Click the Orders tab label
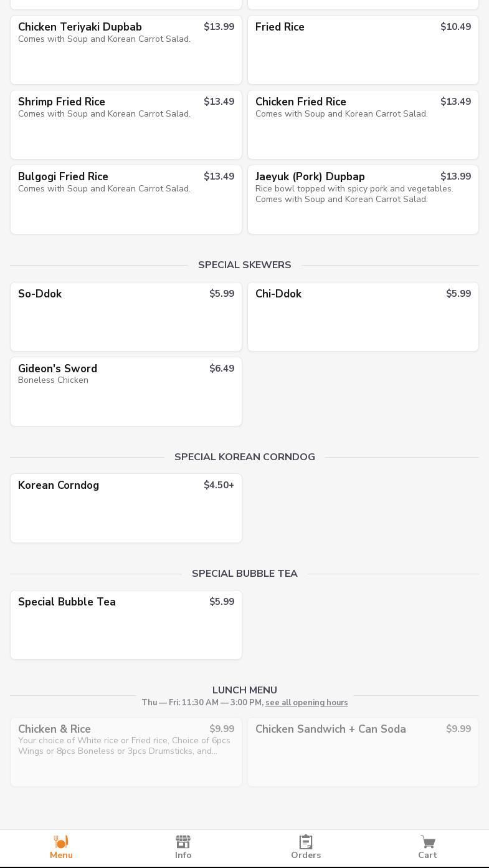This screenshot has width=489, height=868. pyautogui.click(x=306, y=856)
